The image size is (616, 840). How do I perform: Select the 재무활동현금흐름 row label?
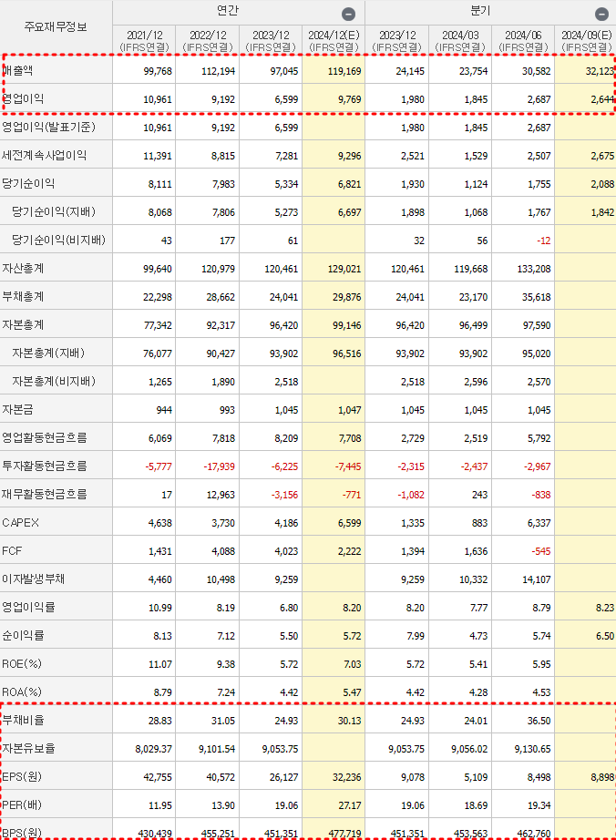45,494
